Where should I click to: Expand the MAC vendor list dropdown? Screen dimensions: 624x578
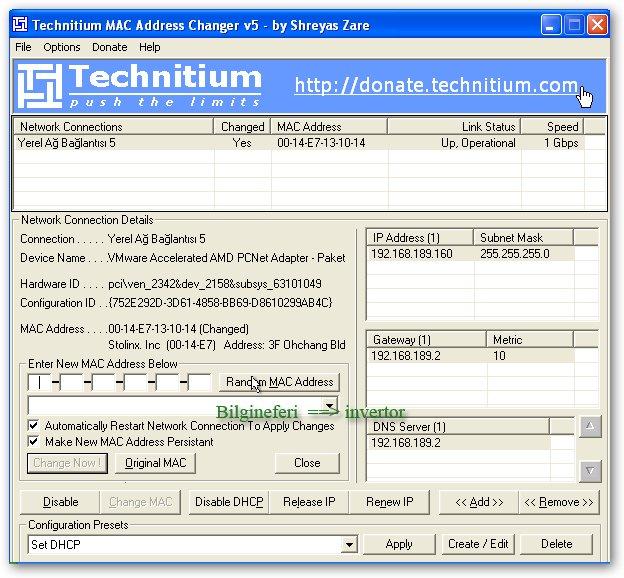tap(330, 406)
